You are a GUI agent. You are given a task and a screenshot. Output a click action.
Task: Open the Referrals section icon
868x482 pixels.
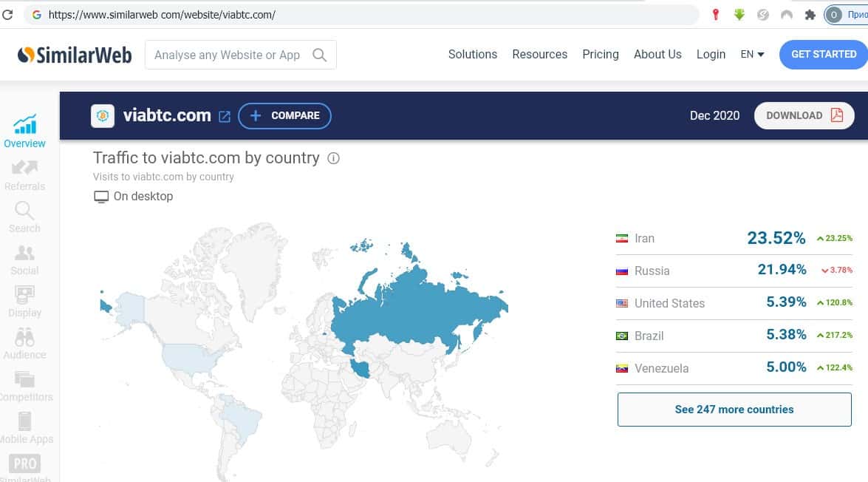[x=25, y=168]
